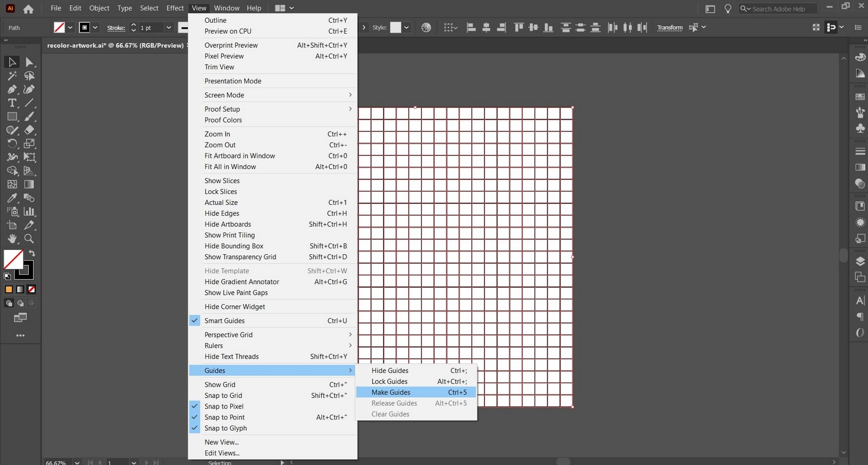Click the Stroke label link
This screenshot has width=868, height=465.
point(116,28)
